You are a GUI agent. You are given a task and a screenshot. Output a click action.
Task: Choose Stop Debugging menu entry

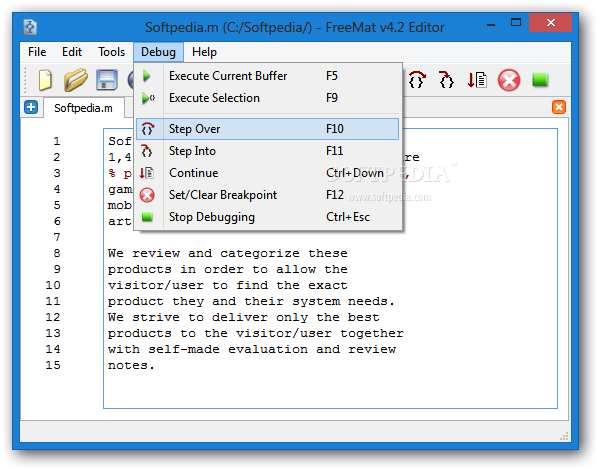tap(267, 217)
